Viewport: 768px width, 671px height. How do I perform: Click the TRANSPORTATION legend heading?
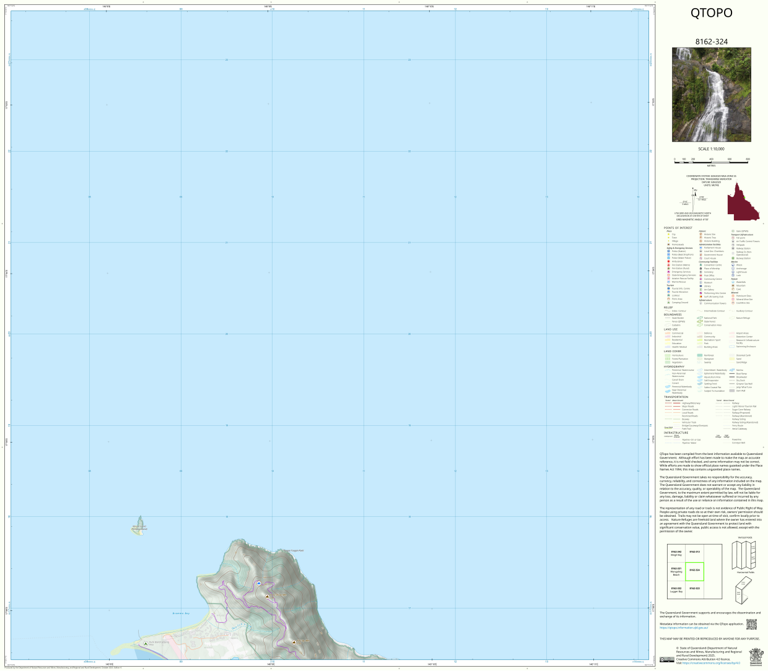coord(676,397)
